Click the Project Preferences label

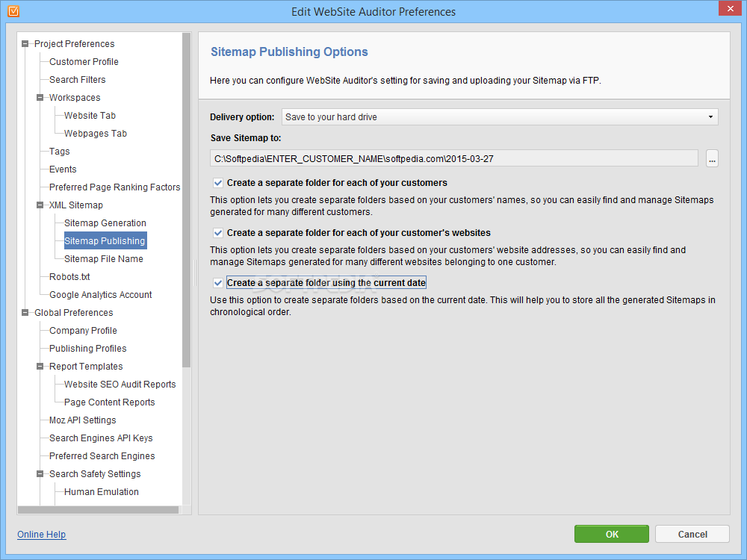click(x=74, y=44)
